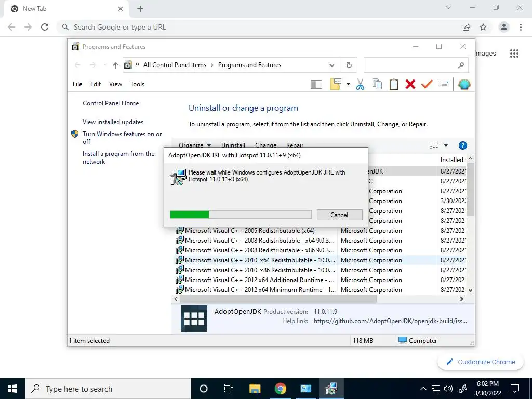Toggle the preview pane layout icon
This screenshot has width=532, height=399.
(316, 84)
